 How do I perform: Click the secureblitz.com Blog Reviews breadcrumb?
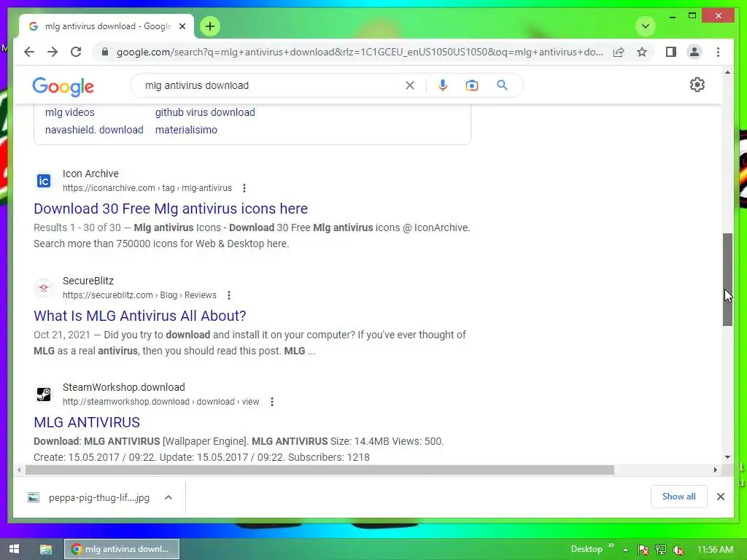[x=139, y=295]
